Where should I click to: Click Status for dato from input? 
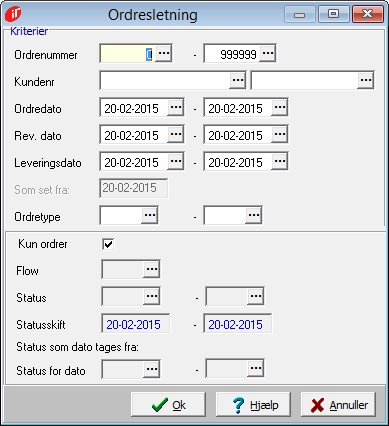(x=123, y=369)
